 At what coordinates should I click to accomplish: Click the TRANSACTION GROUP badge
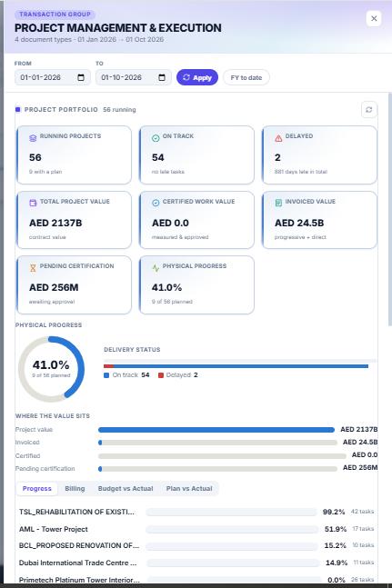click(x=55, y=15)
